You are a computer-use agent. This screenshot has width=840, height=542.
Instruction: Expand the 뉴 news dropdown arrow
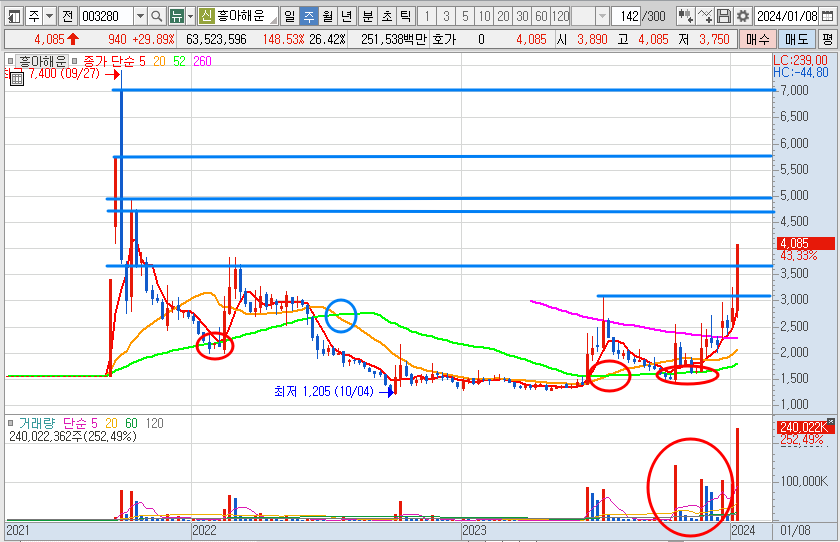(190, 17)
